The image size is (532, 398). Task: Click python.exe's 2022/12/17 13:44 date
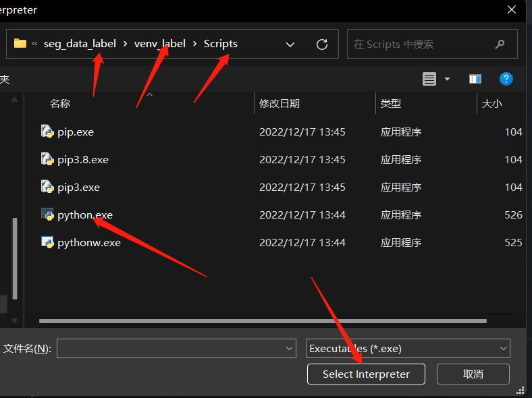tap(302, 215)
